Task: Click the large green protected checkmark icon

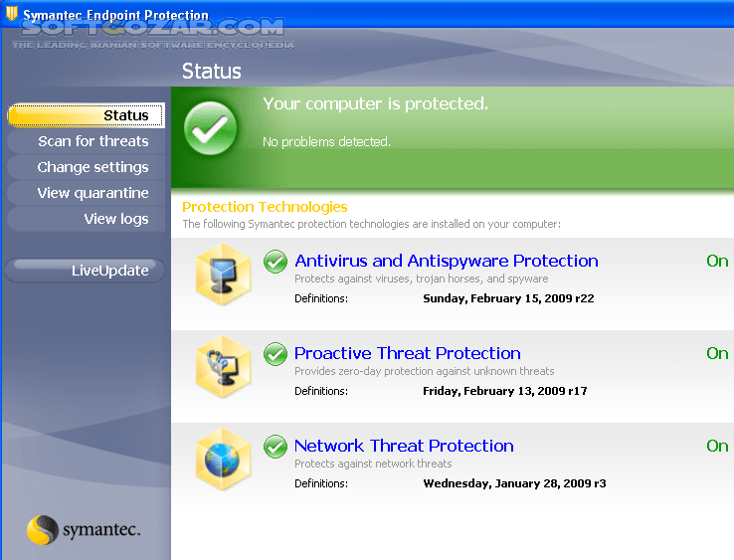Action: [211, 128]
